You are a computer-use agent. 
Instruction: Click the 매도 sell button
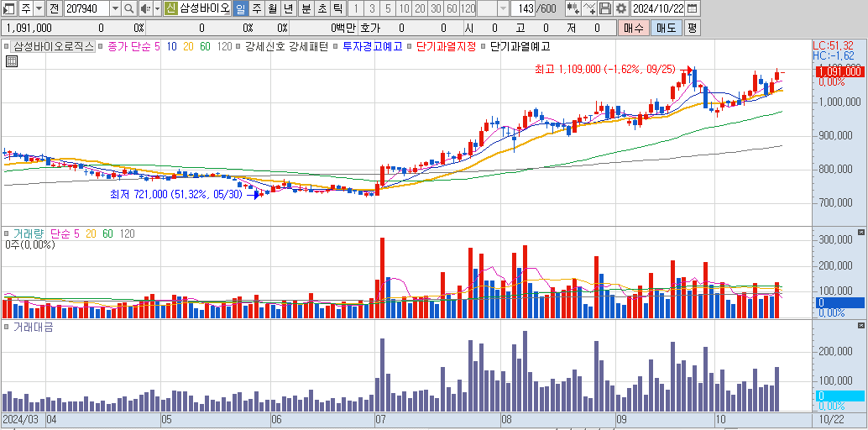click(x=666, y=28)
